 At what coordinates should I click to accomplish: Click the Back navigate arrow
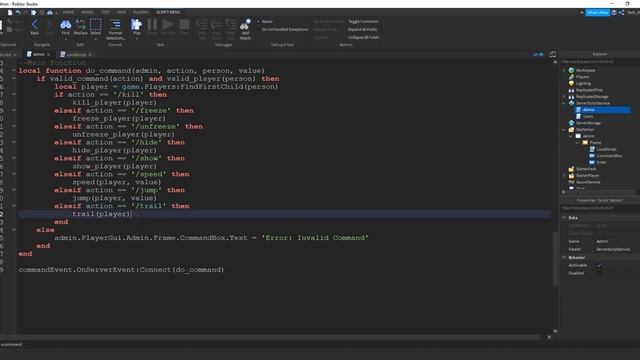pos(35,25)
